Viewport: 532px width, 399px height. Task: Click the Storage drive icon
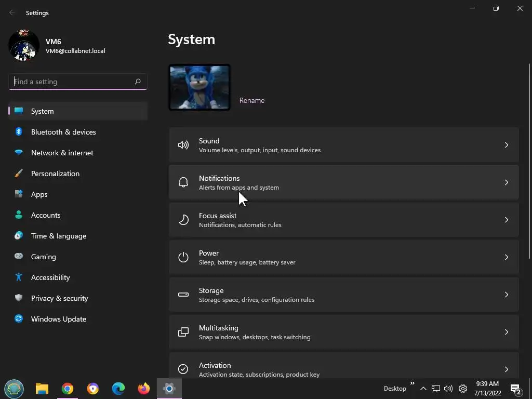tap(183, 295)
